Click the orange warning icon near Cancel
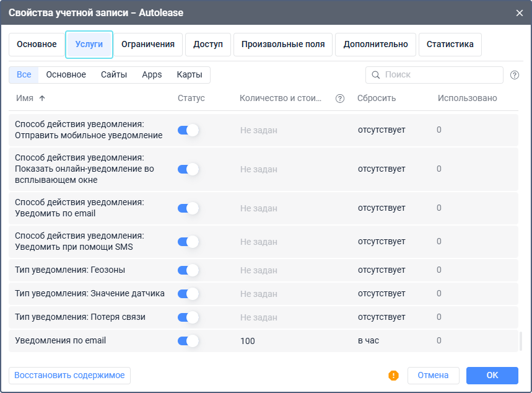 point(393,375)
